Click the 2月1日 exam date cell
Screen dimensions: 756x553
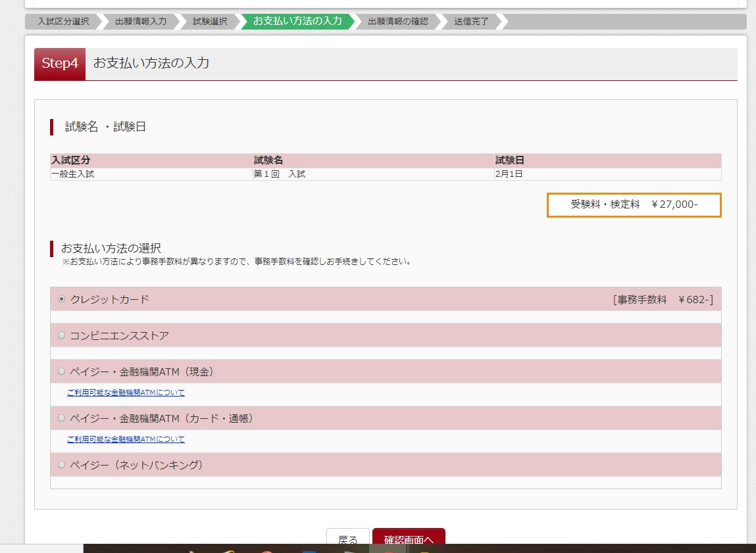coord(608,174)
